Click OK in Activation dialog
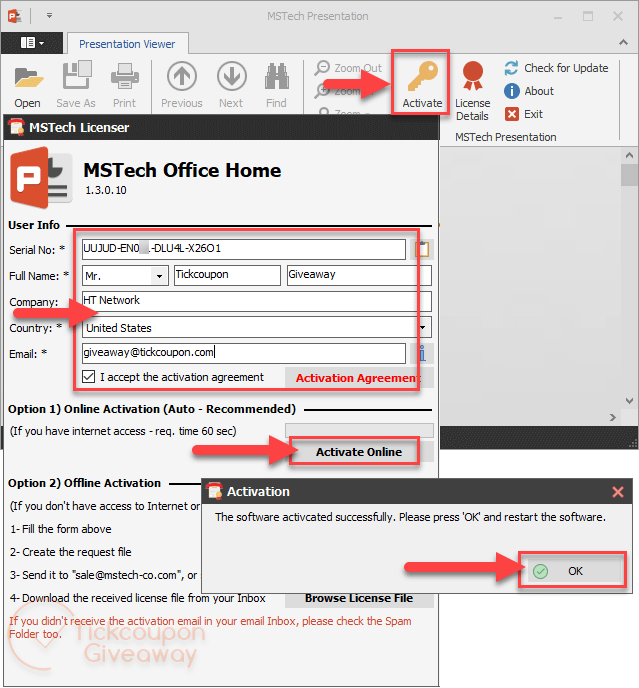 click(x=574, y=571)
